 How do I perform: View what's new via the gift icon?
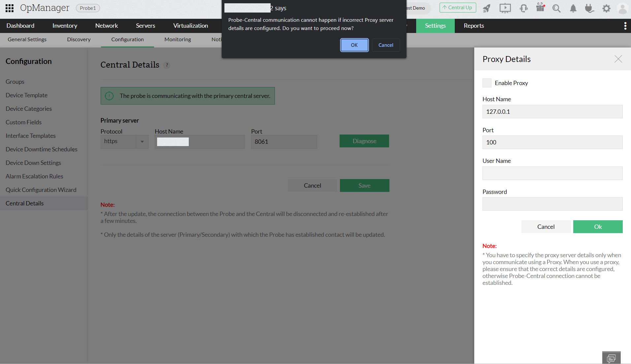(x=540, y=8)
